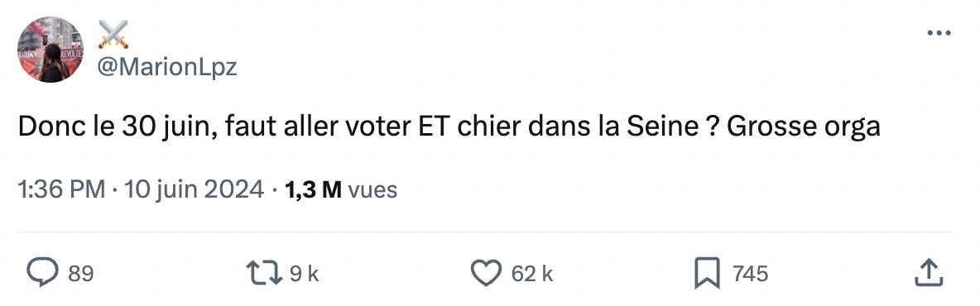This screenshot has height=306, width=980.
Task: Retweet using the repost arrows icon
Action: [266, 273]
